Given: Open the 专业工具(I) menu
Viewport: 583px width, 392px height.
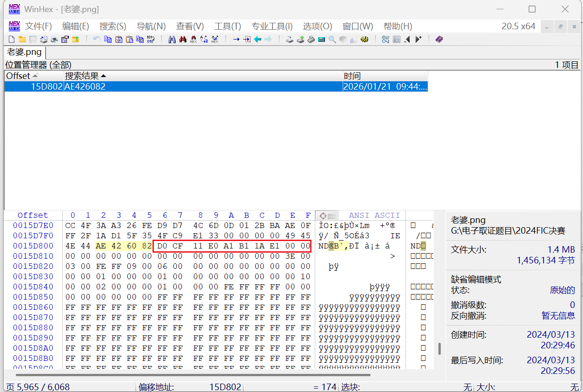Looking at the screenshot, I should 272,26.
